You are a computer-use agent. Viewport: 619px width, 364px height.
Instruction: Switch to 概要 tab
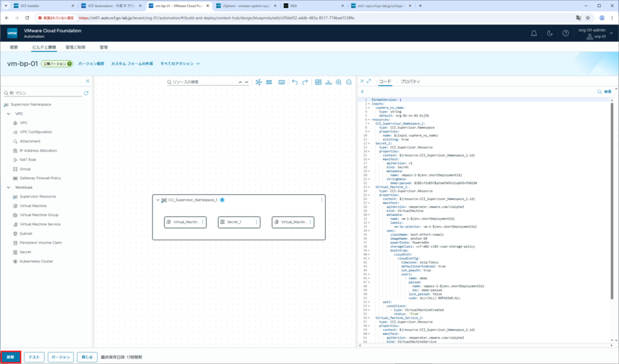pos(14,48)
